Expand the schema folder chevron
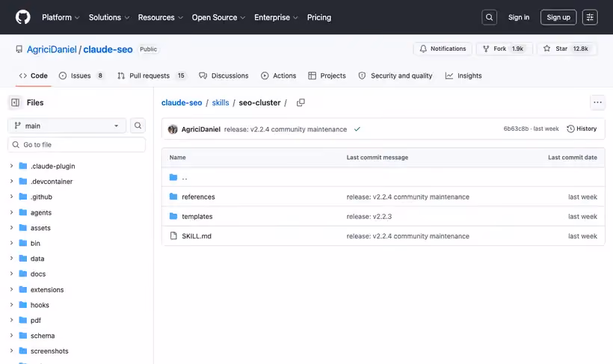 tap(11, 335)
